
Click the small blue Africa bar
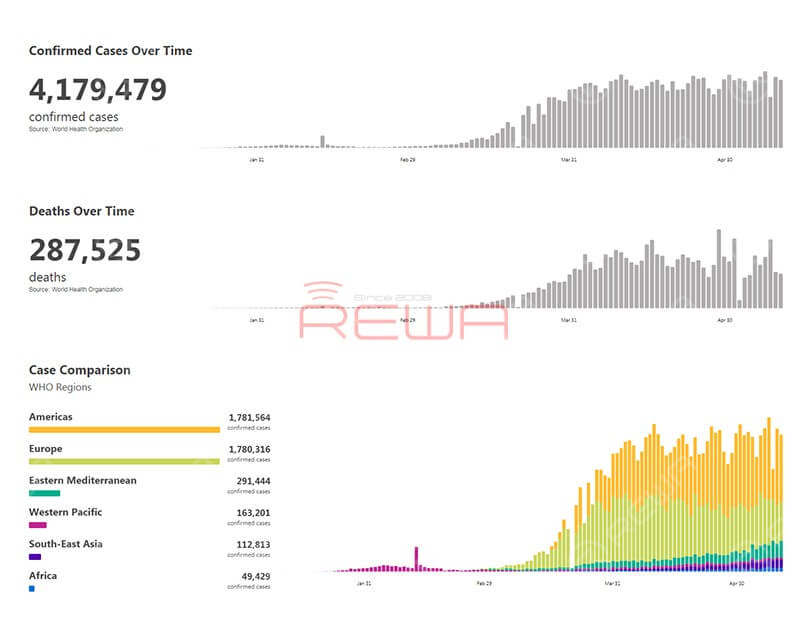click(32, 589)
